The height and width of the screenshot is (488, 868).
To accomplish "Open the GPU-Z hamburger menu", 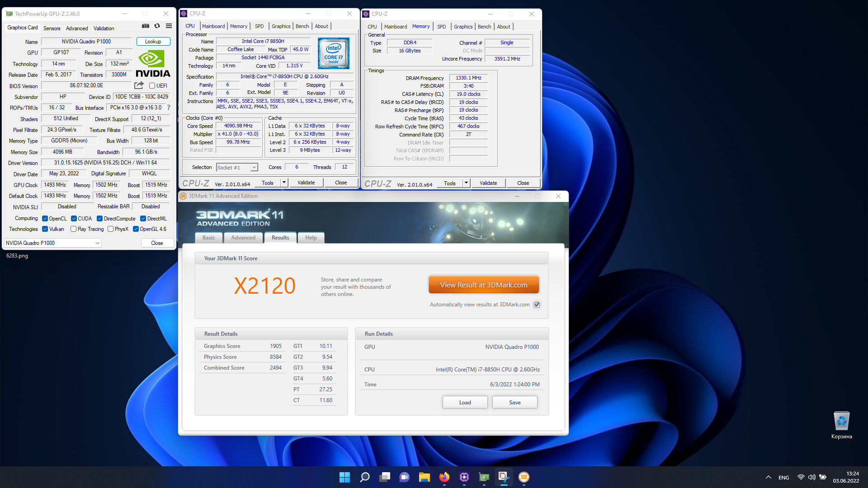I will 169,26.
